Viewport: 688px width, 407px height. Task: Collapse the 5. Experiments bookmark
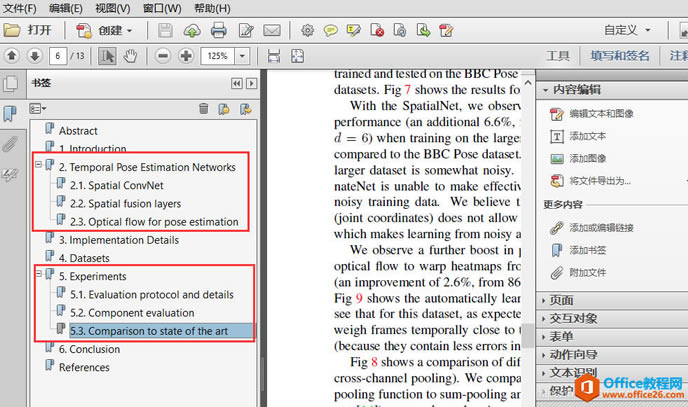click(x=39, y=274)
